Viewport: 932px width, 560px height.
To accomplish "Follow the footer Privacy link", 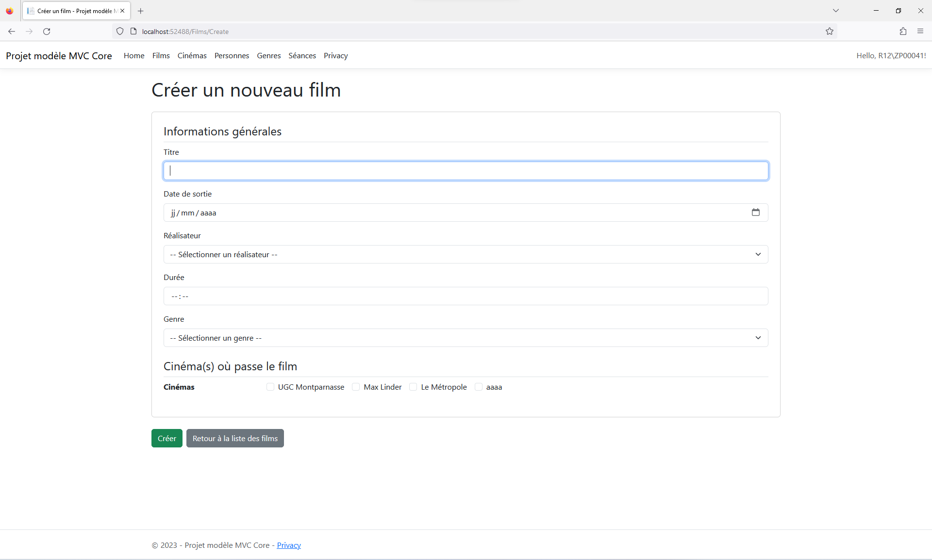I will (289, 545).
